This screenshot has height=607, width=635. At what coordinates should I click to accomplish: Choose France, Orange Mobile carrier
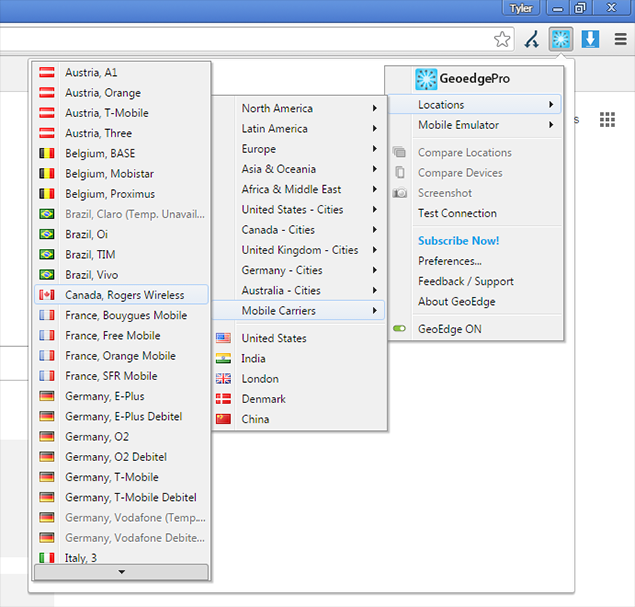point(121,356)
